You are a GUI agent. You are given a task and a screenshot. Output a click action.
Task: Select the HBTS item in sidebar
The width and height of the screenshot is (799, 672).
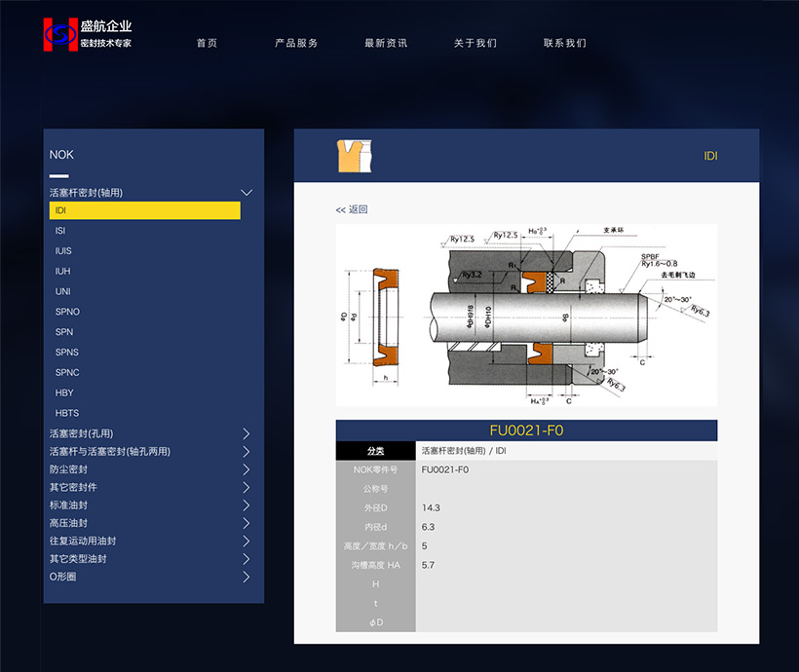click(x=67, y=413)
